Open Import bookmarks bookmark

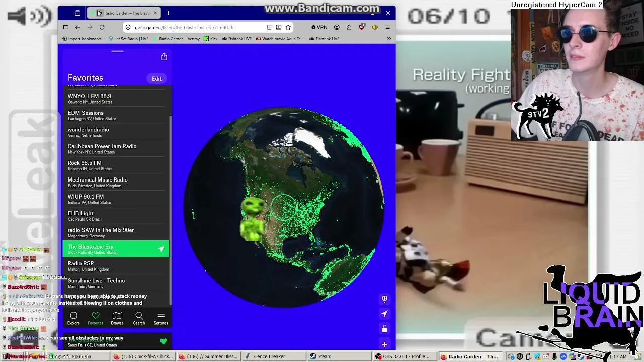tap(83, 39)
